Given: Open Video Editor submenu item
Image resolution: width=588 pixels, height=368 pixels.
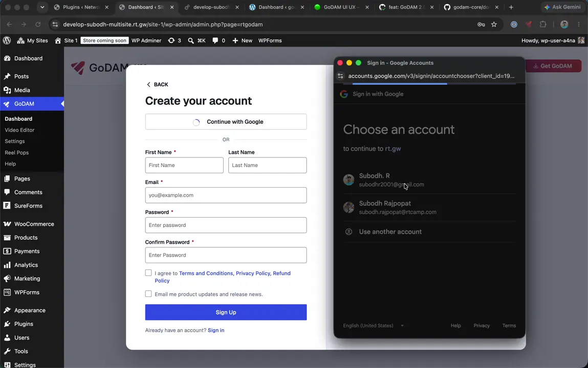Looking at the screenshot, I should (19, 130).
